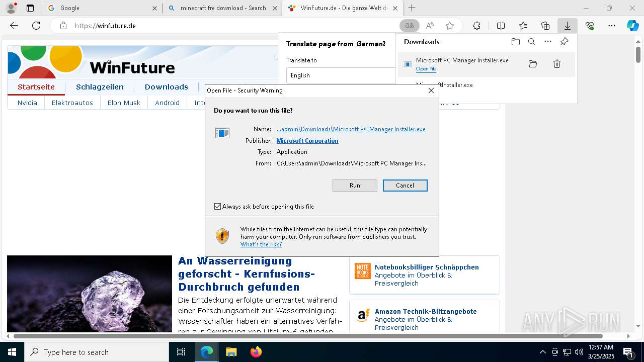Delete Microsoft PC Manager Installer download
The height and width of the screenshot is (362, 644).
(x=557, y=64)
